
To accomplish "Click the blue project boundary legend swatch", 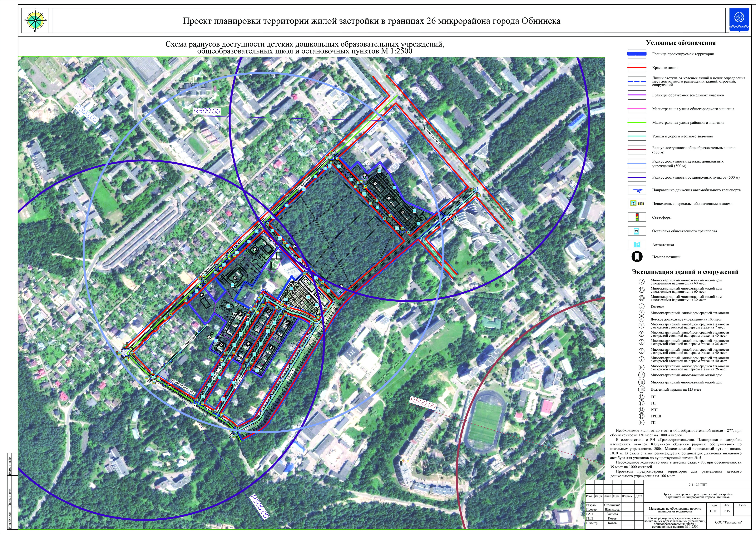I will point(637,54).
